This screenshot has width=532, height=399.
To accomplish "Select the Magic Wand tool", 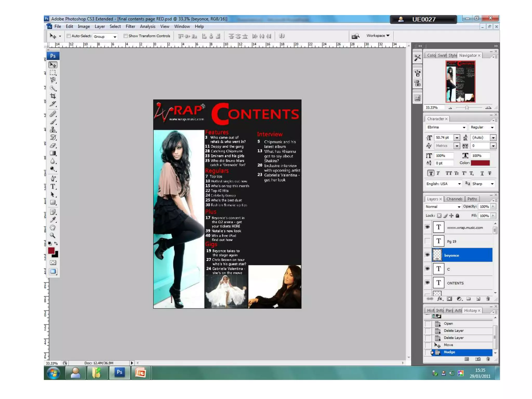I will click(x=53, y=88).
